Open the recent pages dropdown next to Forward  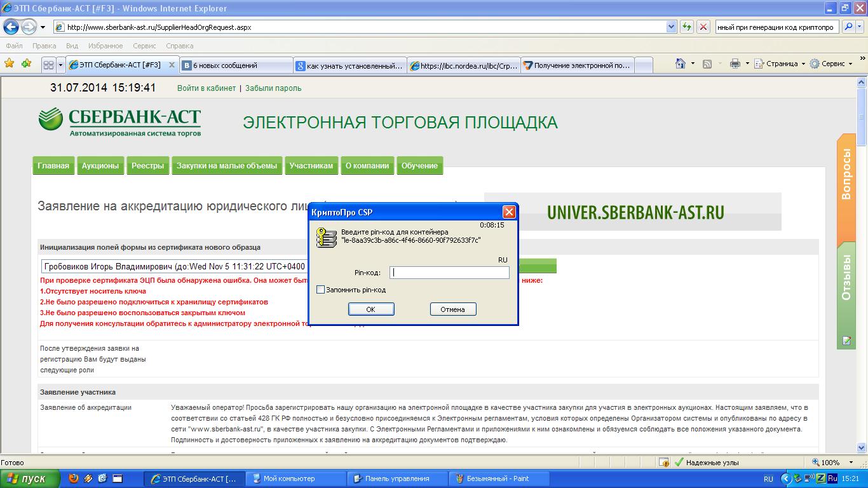tap(43, 27)
